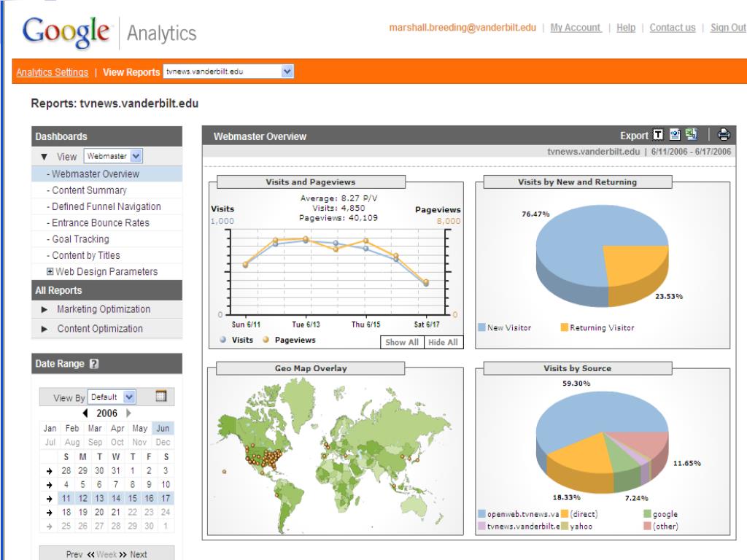The width and height of the screenshot is (747, 560).
Task: Export report as text file icon
Action: (658, 135)
